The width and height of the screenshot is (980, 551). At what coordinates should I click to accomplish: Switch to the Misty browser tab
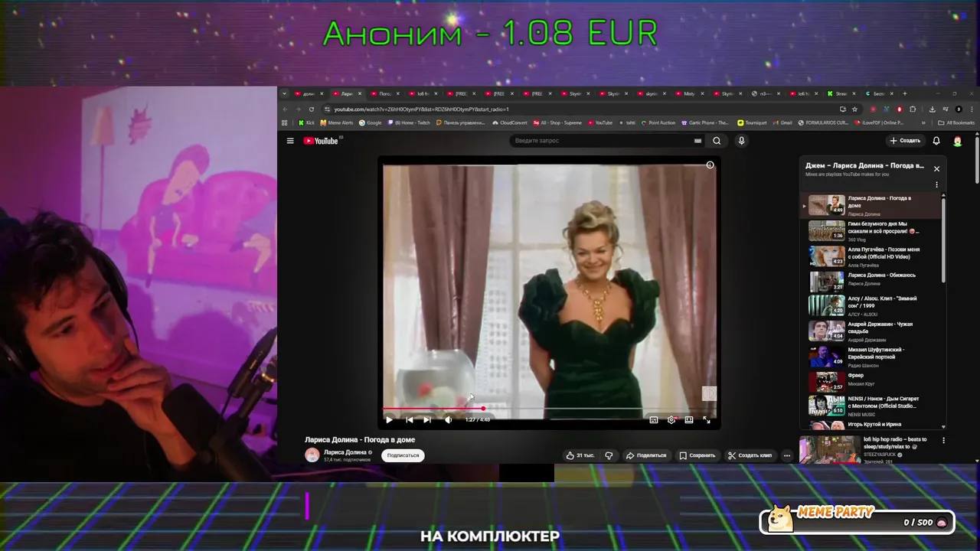tap(691, 93)
